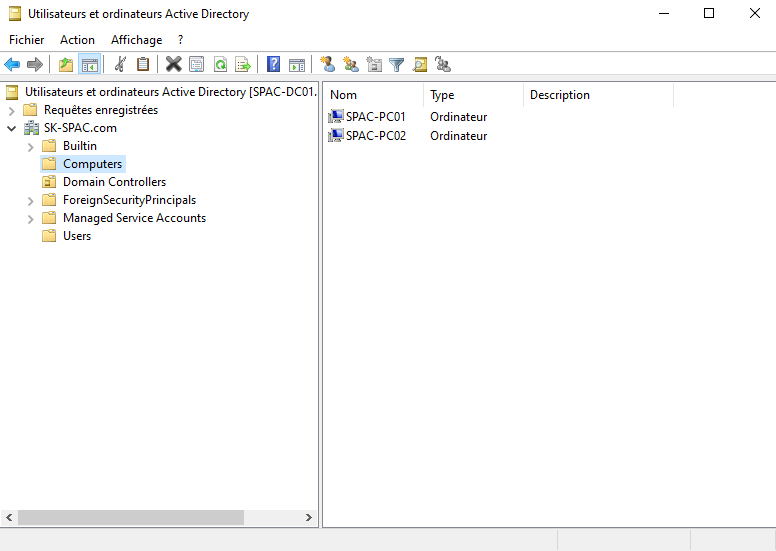
Task: Click the Refresh toolbar icon
Action: (x=219, y=65)
